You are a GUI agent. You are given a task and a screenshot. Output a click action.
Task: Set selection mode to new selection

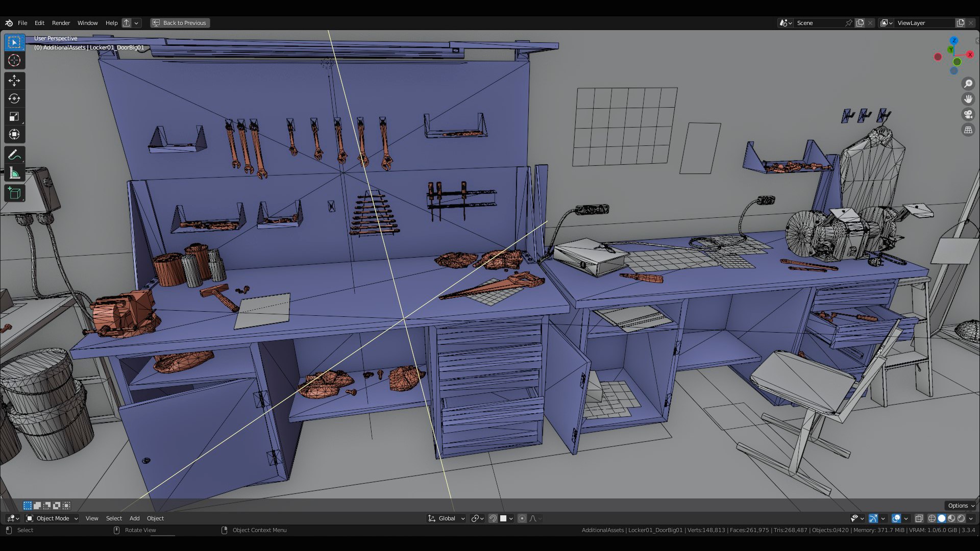28,506
